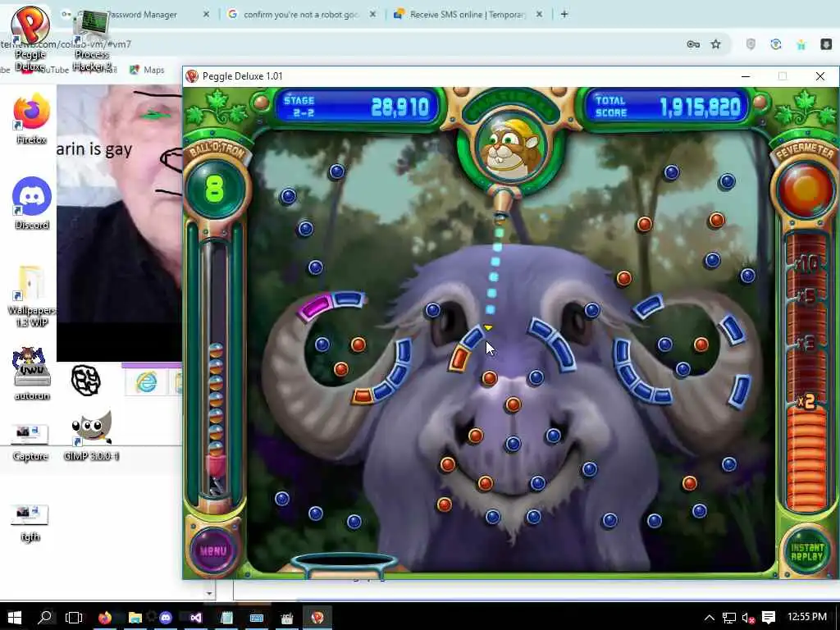840x630 pixels.
Task: Click the Fevermeter x2 marker
Action: point(806,400)
